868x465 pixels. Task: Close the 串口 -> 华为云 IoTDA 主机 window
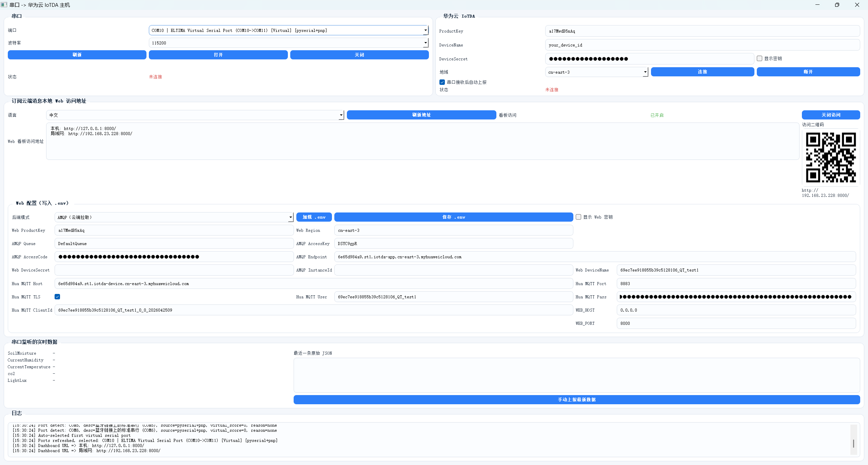click(857, 5)
